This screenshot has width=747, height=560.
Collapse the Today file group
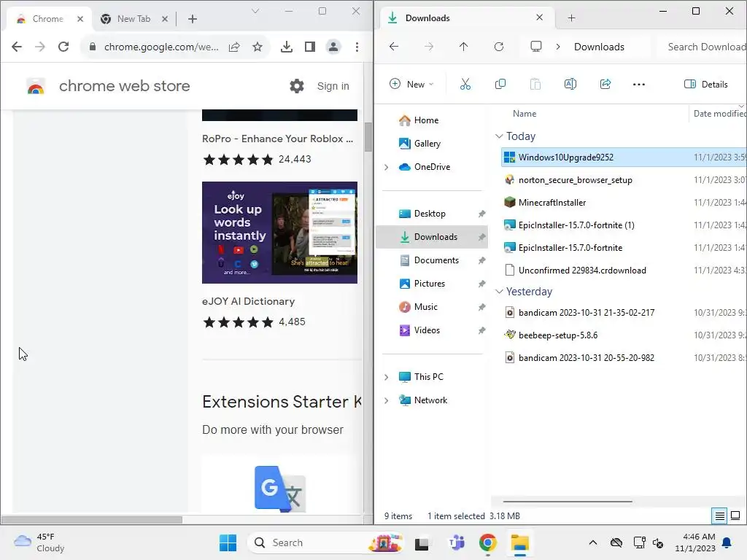click(x=499, y=136)
